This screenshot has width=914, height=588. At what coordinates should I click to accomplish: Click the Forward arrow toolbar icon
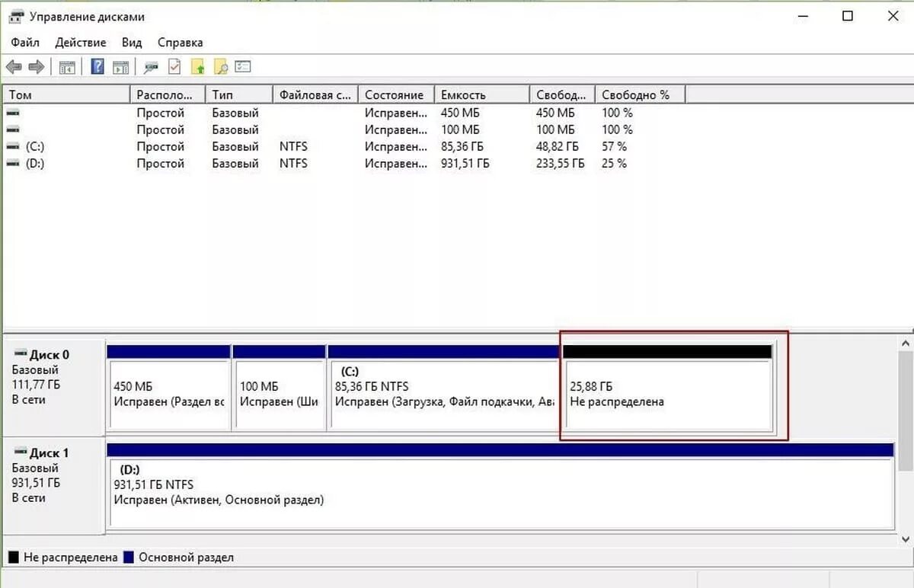click(x=37, y=67)
